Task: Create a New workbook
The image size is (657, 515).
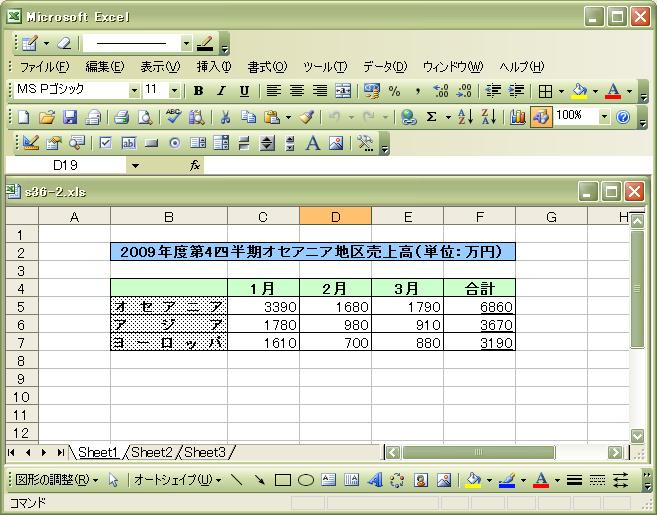Action: click(x=24, y=117)
